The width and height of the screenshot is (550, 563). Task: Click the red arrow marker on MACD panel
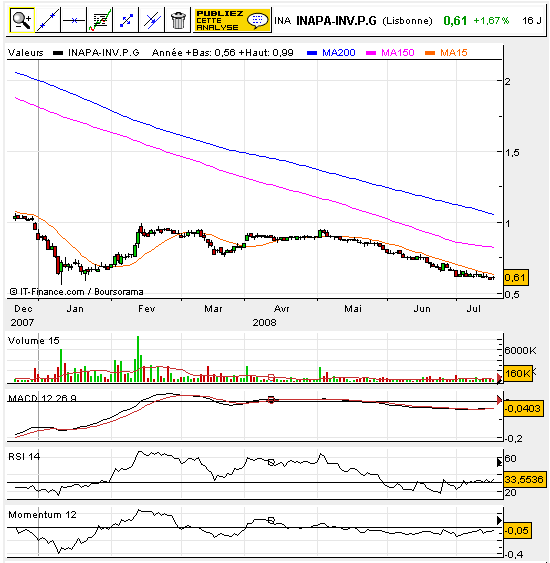[x=499, y=400]
